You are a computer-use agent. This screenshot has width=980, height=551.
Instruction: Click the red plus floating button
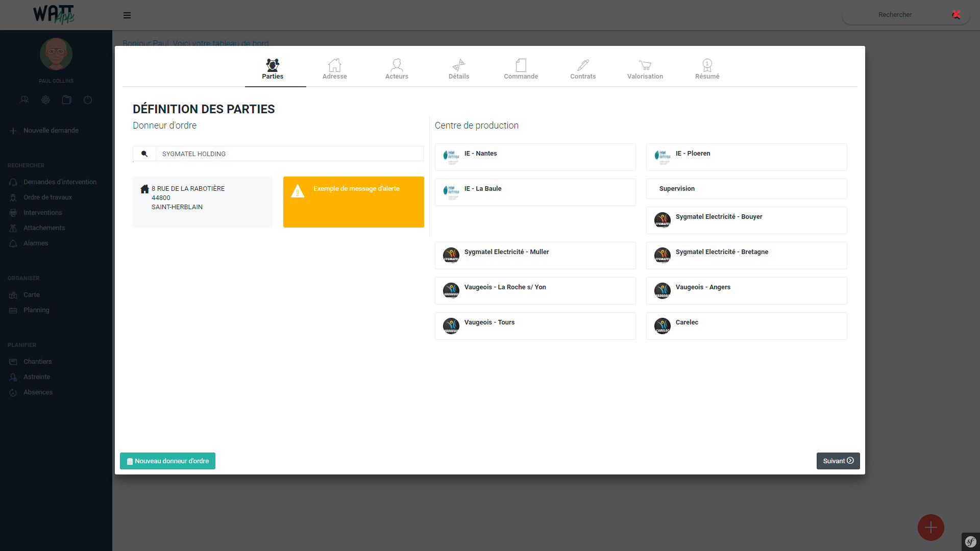click(930, 528)
